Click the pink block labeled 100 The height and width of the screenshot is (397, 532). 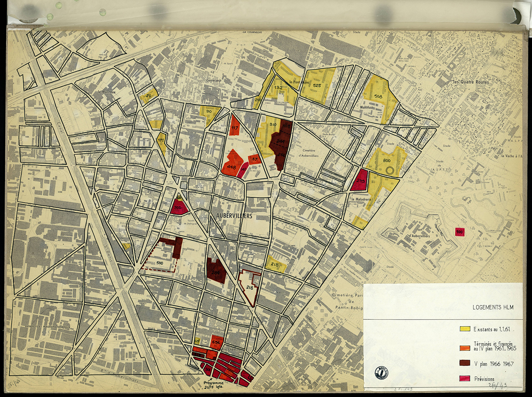[459, 232]
